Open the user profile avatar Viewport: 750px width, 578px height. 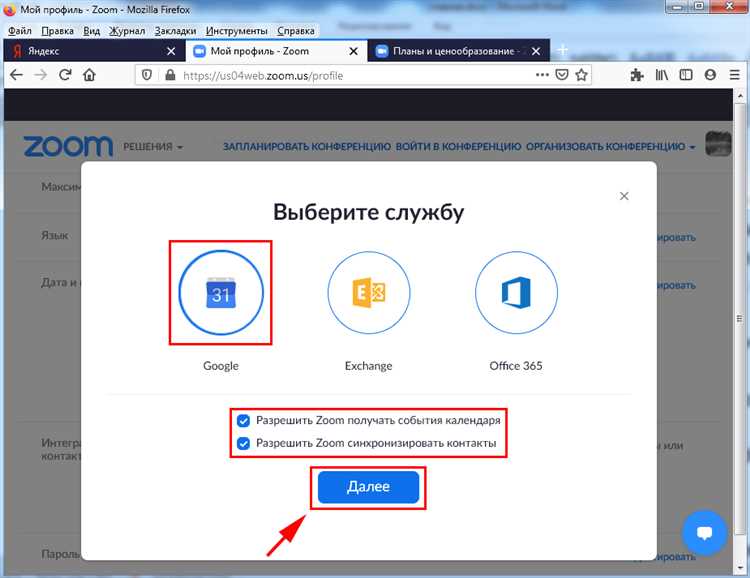pyautogui.click(x=718, y=144)
